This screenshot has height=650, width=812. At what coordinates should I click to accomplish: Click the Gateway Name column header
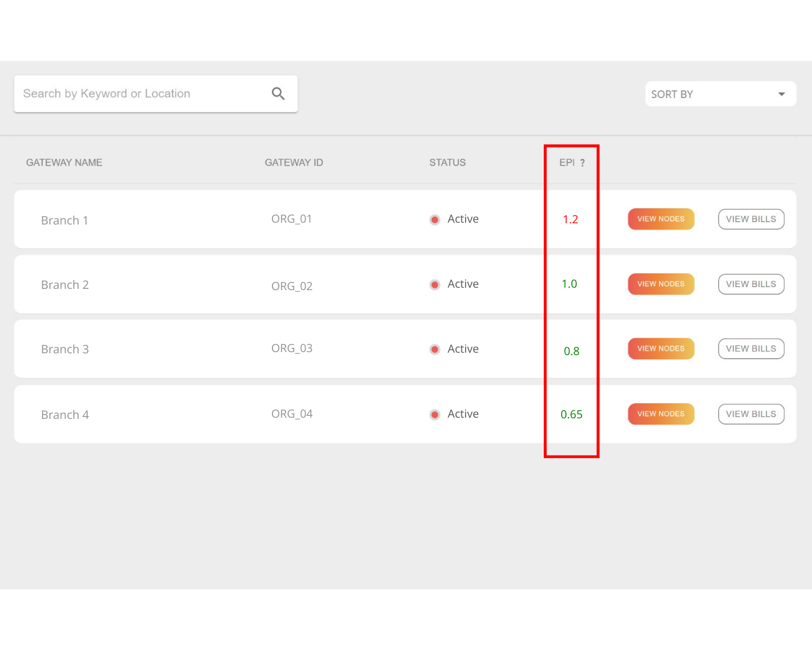64,162
